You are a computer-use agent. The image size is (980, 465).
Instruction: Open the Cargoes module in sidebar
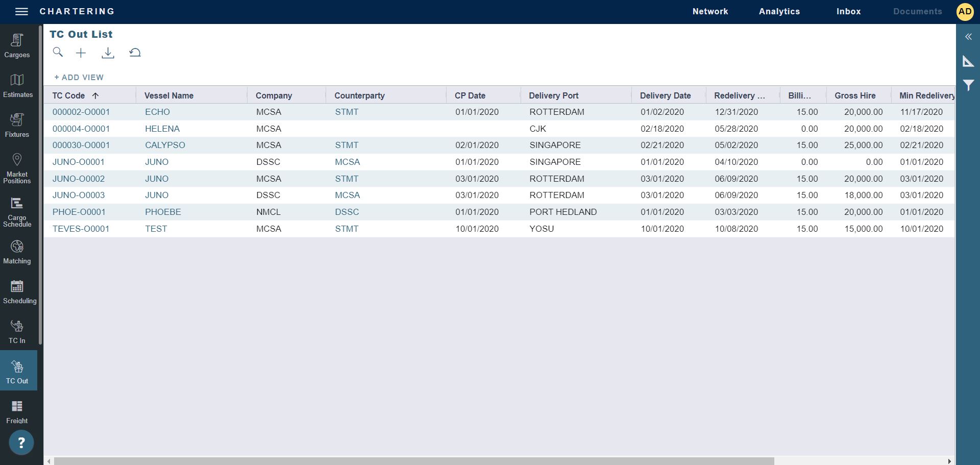[17, 45]
